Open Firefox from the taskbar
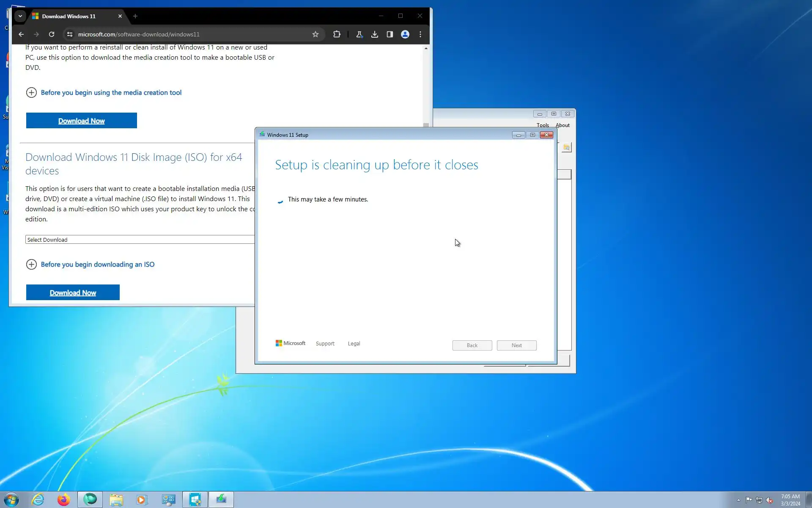Screen dimensions: 812x508 coord(64,500)
